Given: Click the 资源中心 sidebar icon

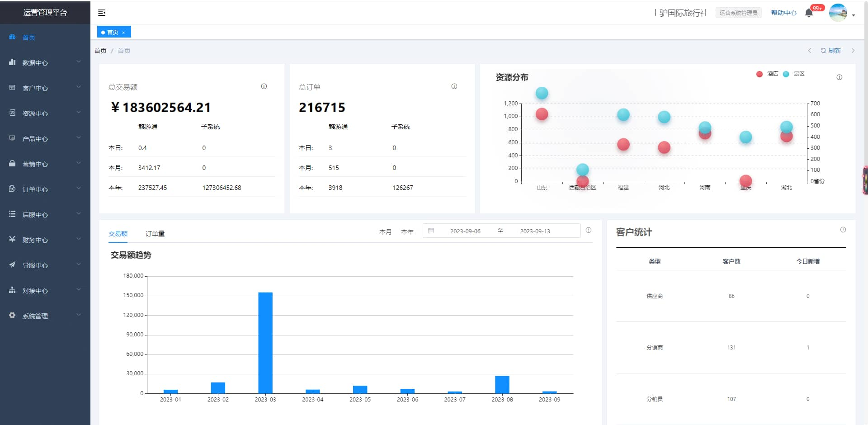Looking at the screenshot, I should click(x=12, y=113).
